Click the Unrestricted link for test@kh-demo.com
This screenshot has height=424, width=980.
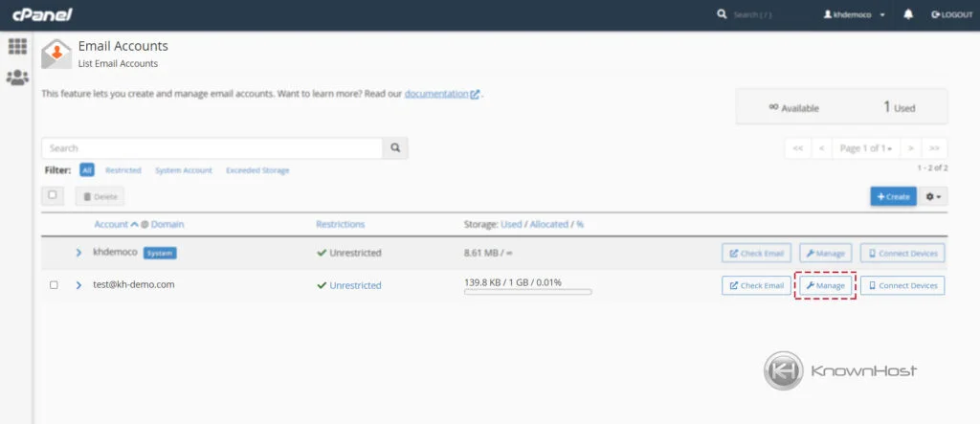tap(355, 285)
